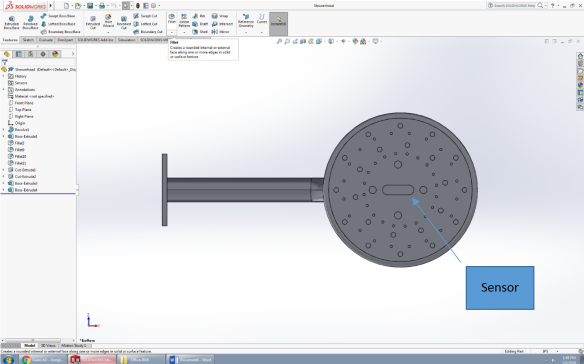This screenshot has width=584, height=364.
Task: Select the Revolved Cut tool
Action: 124,22
